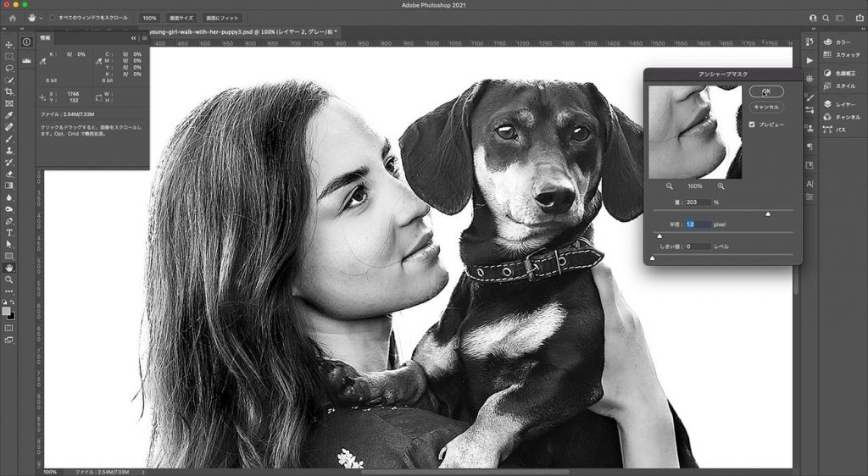
Task: Toggle Quick Mask mode
Action: [8, 328]
